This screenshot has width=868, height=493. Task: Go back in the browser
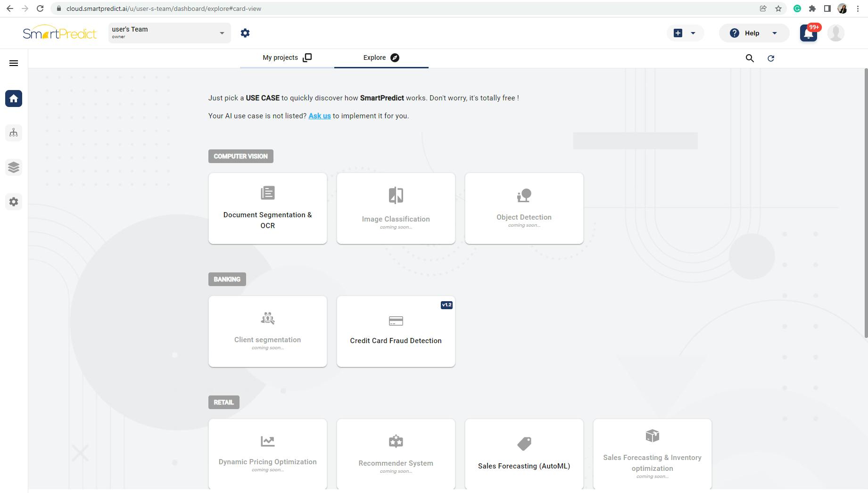(x=10, y=8)
